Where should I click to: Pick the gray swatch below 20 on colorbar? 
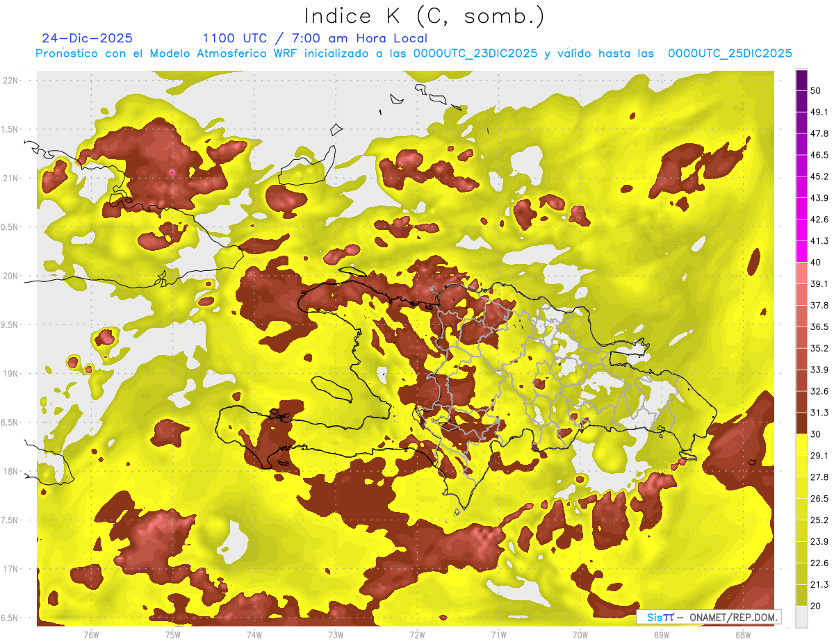pyautogui.click(x=801, y=616)
